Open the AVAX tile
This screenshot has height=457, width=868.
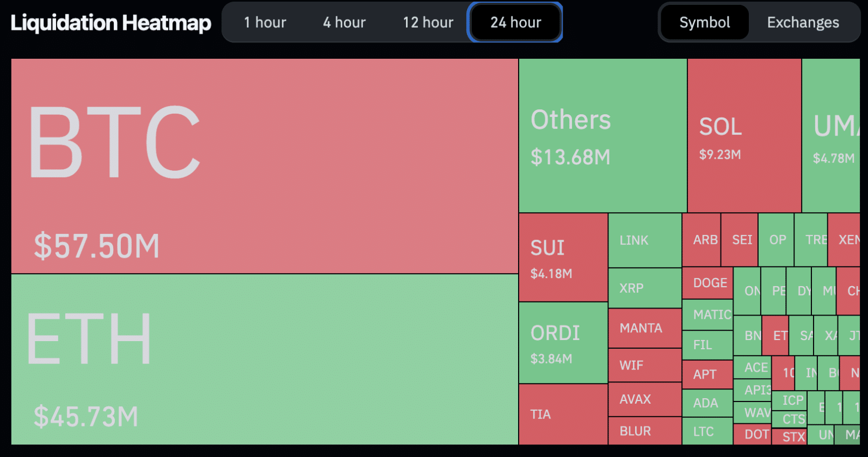tap(645, 399)
